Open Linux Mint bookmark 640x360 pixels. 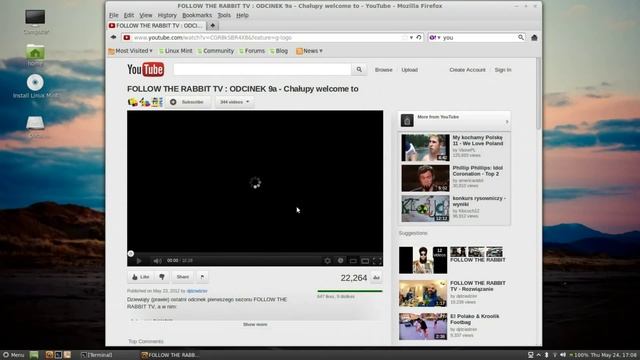coord(176,51)
